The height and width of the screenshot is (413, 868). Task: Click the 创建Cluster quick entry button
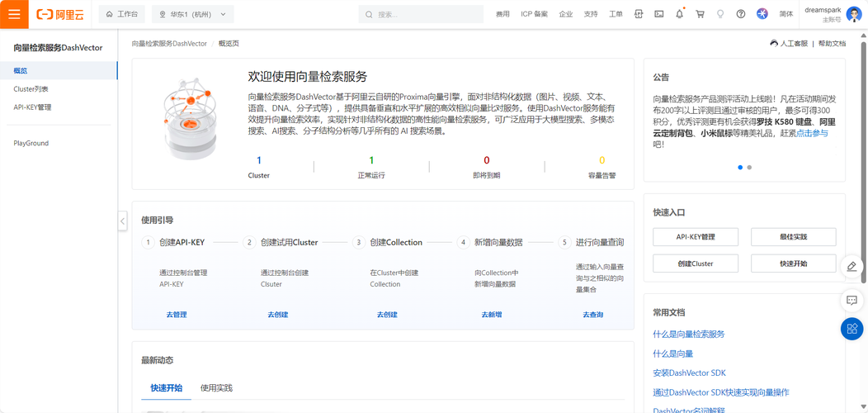tap(696, 263)
